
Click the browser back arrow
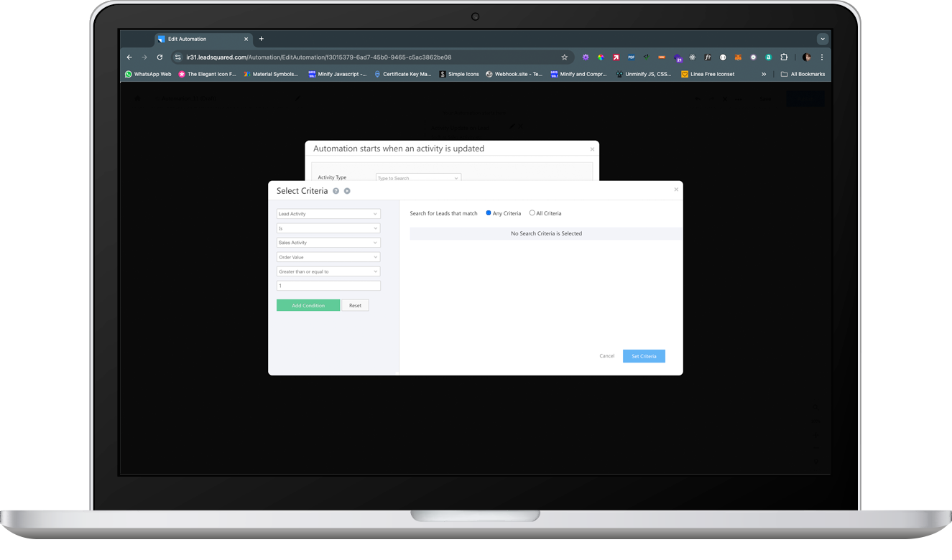[129, 57]
